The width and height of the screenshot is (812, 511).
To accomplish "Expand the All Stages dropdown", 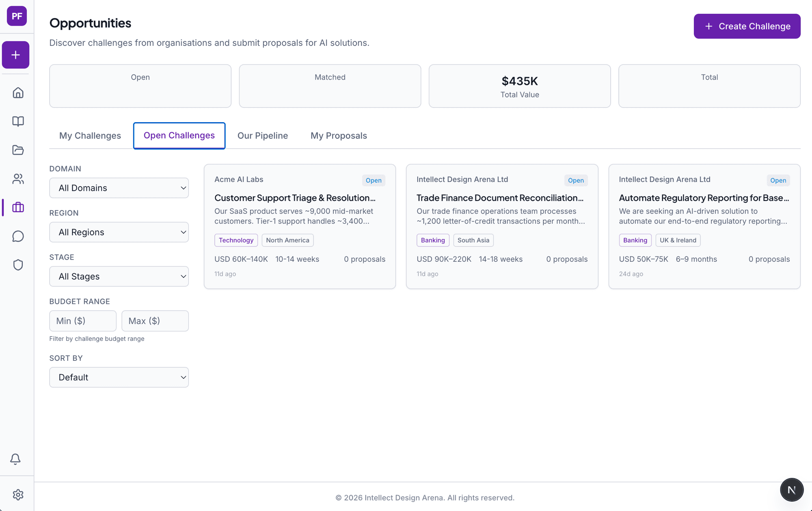I will 119,276.
